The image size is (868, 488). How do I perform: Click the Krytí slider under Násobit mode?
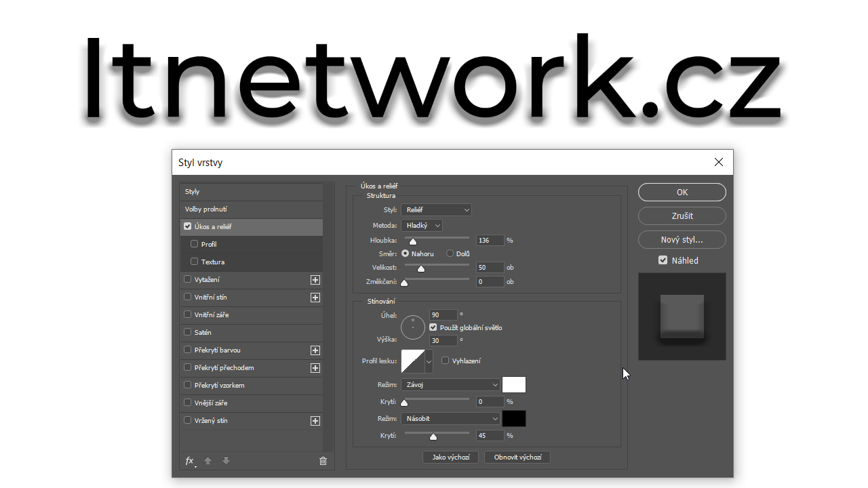[433, 436]
